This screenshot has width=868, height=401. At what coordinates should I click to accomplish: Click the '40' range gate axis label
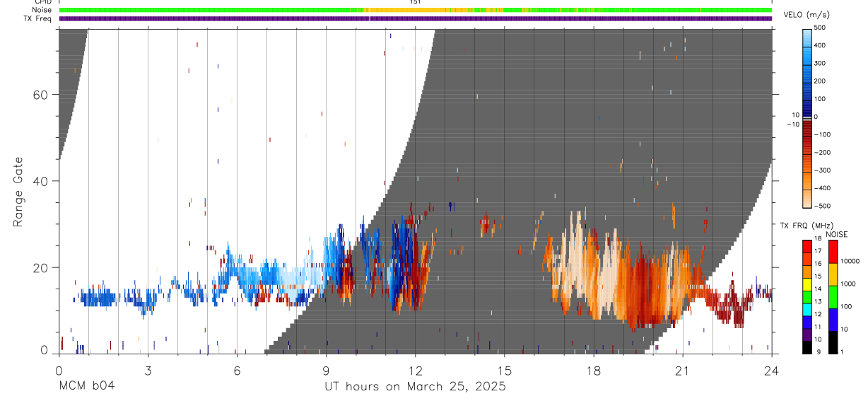40,181
